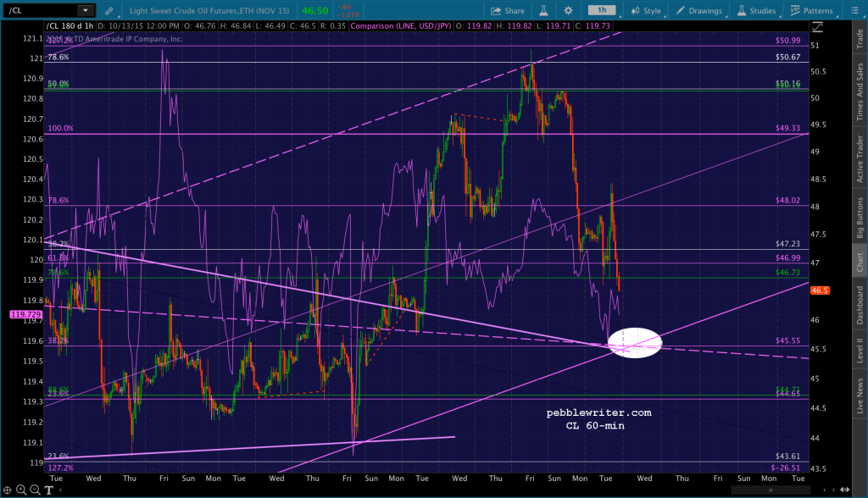This screenshot has height=498, width=868.
Task: Click the $45.55 level label
Action: [787, 340]
